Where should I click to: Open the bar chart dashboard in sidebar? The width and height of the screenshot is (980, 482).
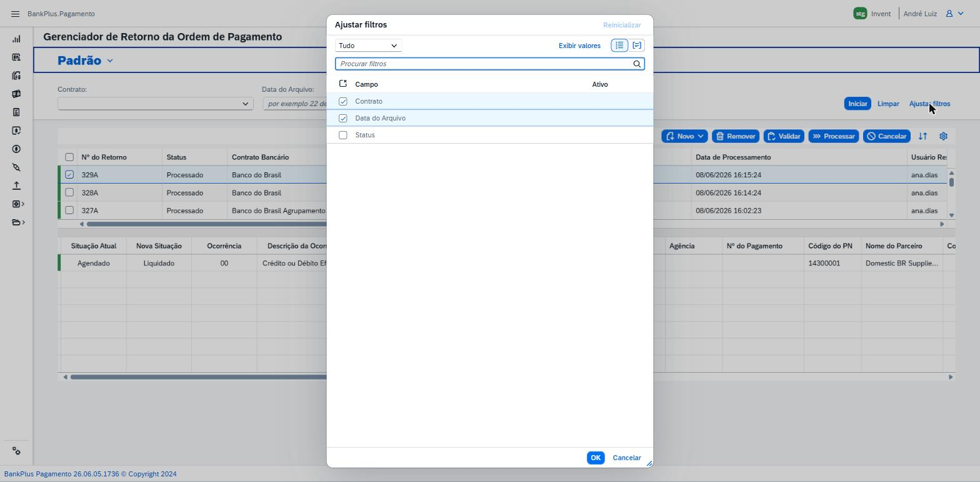pyautogui.click(x=16, y=39)
